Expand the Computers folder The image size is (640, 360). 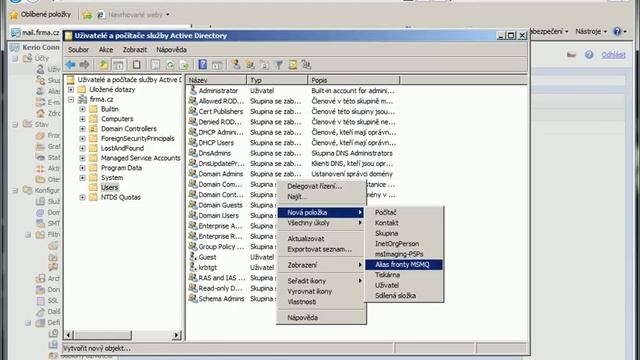82,119
